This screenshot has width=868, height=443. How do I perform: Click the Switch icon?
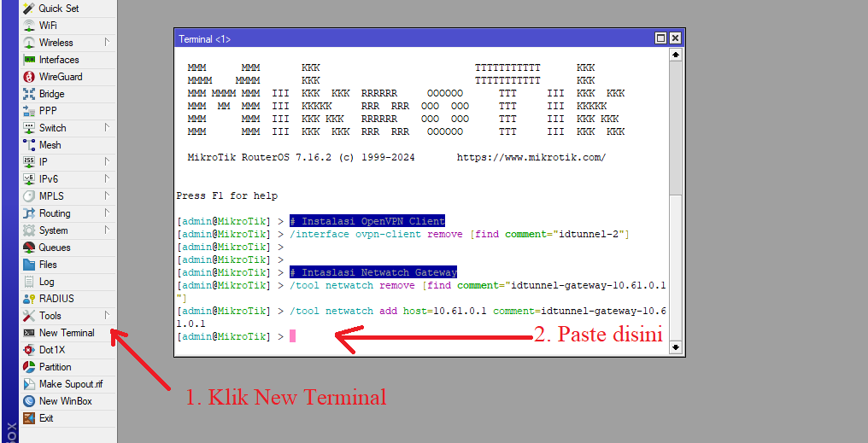29,128
